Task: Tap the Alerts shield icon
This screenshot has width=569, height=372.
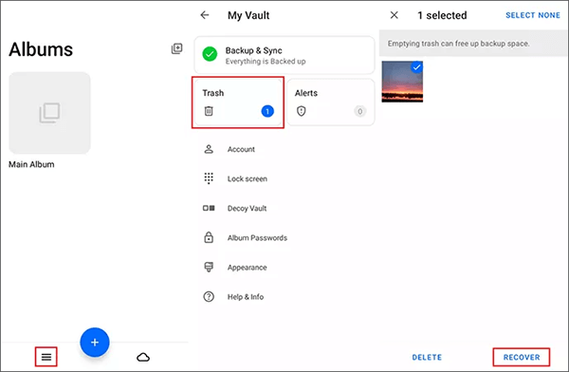Action: [x=301, y=111]
